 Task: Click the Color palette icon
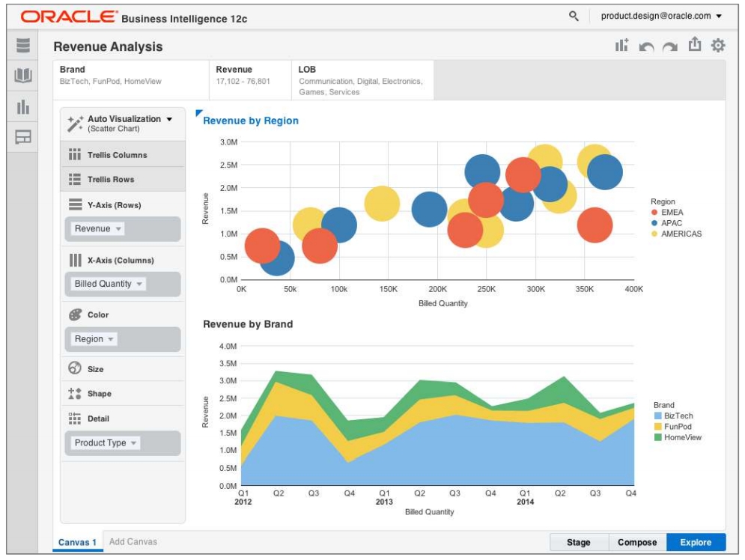coord(75,314)
